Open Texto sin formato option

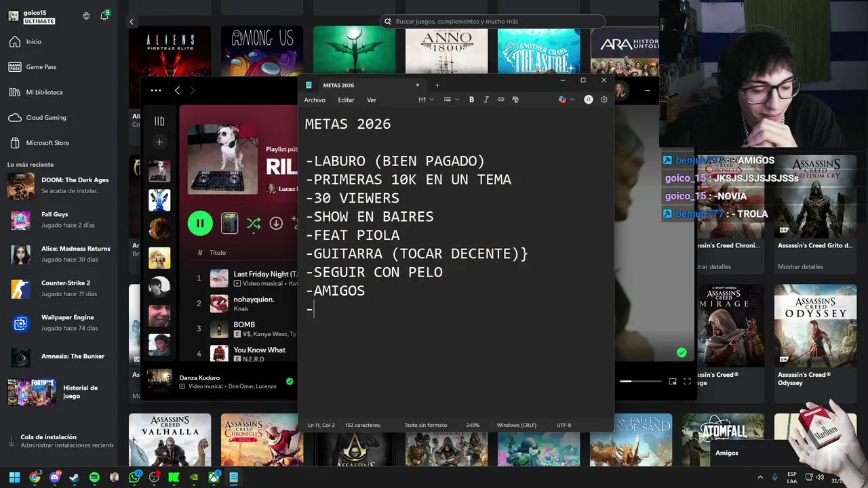click(426, 425)
